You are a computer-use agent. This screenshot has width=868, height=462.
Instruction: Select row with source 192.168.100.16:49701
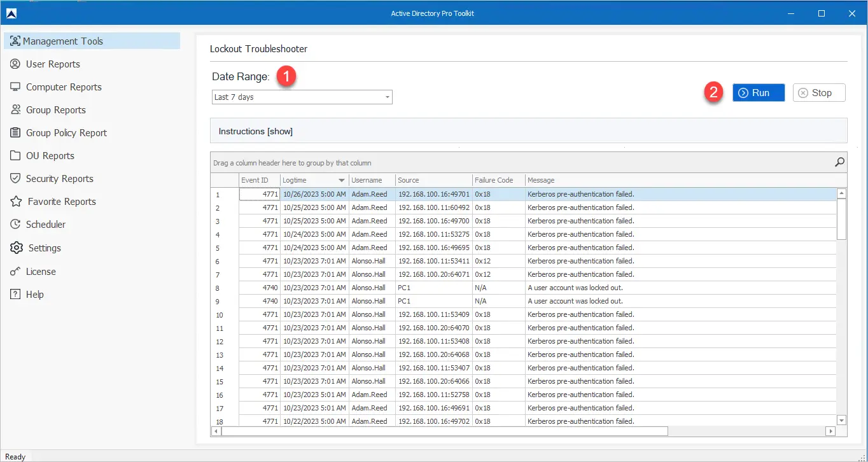[x=523, y=194]
